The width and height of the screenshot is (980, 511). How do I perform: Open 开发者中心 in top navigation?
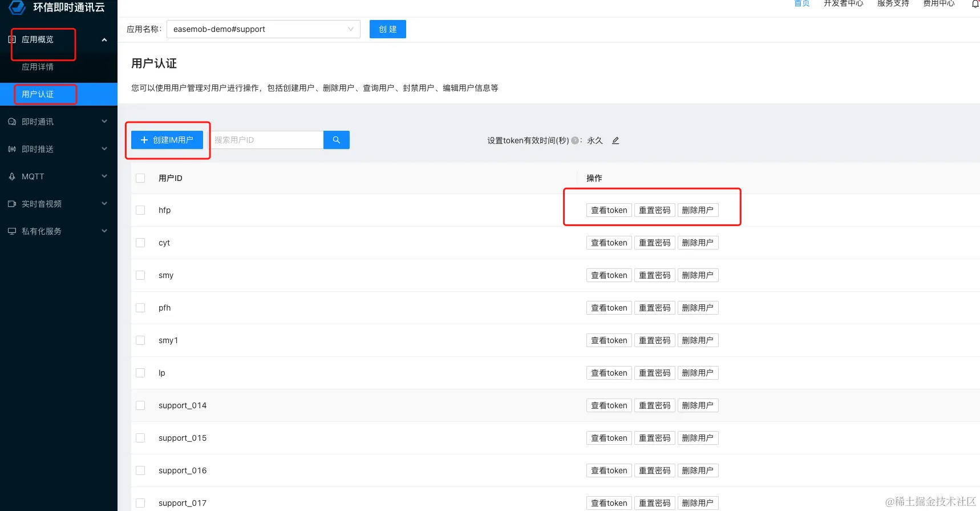point(844,3)
